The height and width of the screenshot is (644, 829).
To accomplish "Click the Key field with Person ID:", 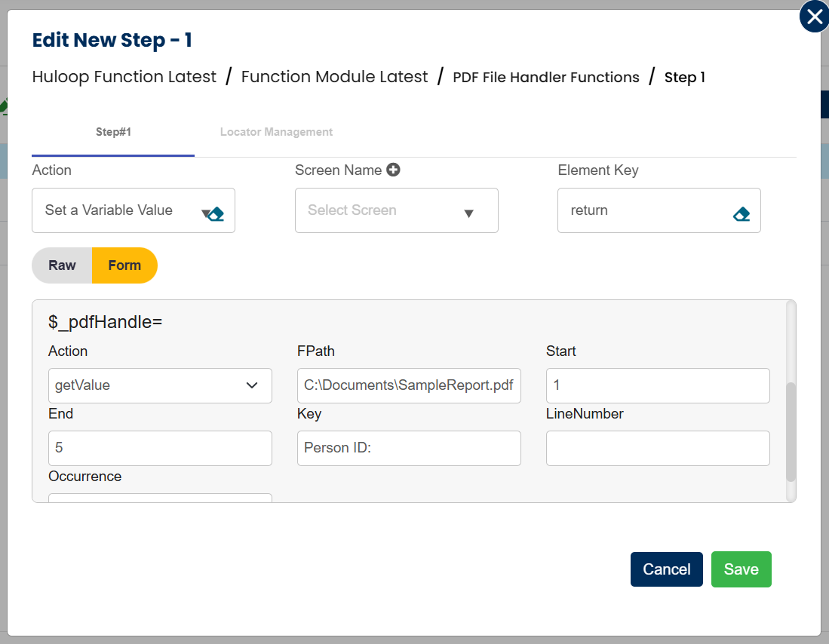I will click(x=409, y=449).
